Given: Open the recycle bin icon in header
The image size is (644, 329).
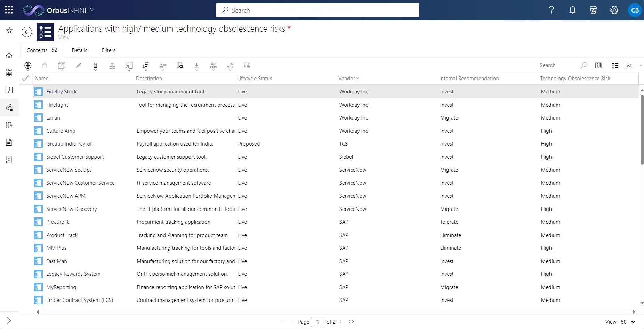Looking at the screenshot, I should 593,10.
